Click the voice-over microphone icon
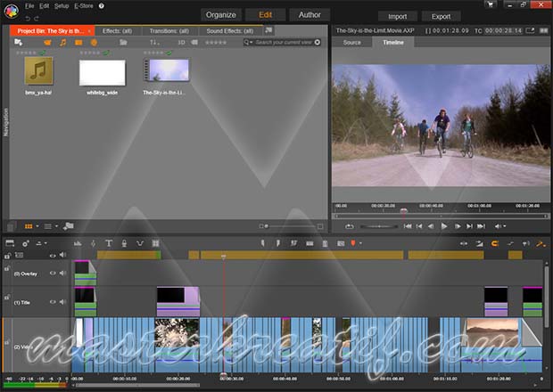Viewport: 553px width, 392px height. pos(124,243)
